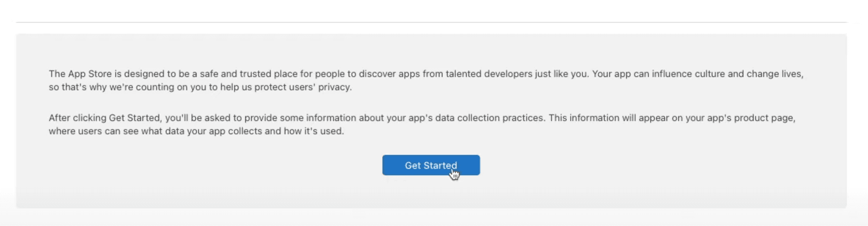Click the phrase "Get Started" inside the second paragraph
This screenshot has width=868, height=226.
tap(134, 118)
